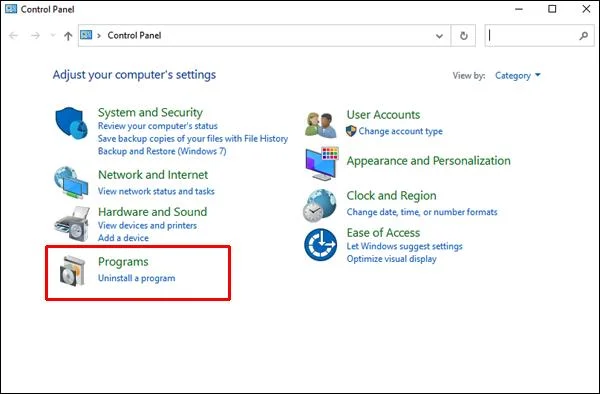Image resolution: width=600 pixels, height=394 pixels.
Task: Open Clock and Region category
Action: coord(391,195)
